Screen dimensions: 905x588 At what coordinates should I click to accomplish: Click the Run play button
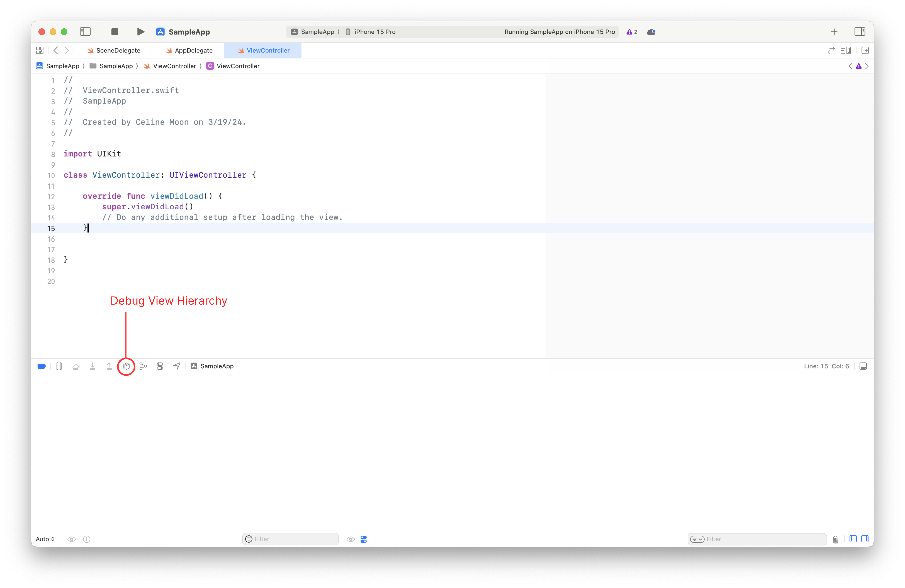tap(140, 32)
